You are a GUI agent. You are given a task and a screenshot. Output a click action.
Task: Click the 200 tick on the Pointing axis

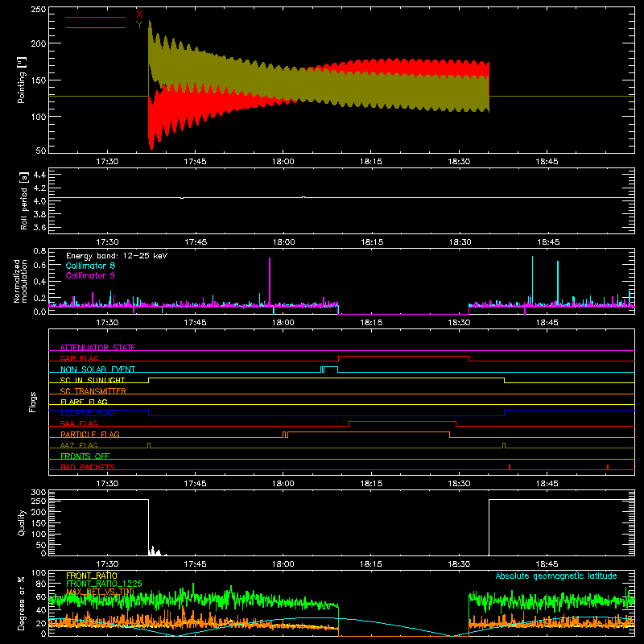click(38, 43)
